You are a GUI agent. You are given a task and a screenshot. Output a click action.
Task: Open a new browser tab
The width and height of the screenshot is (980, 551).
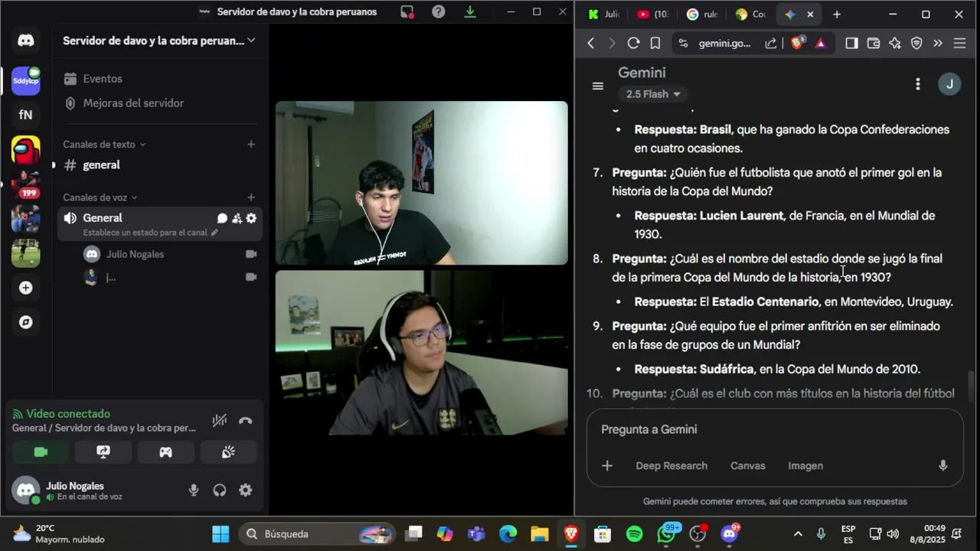[837, 14]
